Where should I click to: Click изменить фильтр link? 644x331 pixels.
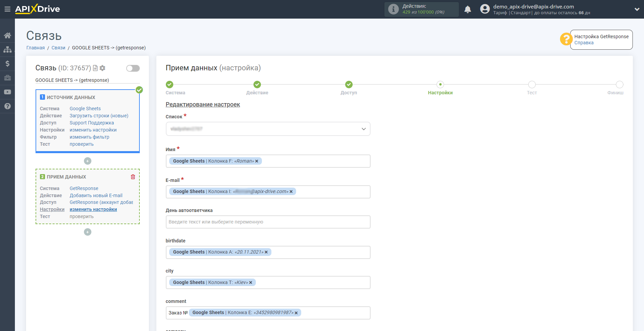coord(89,137)
